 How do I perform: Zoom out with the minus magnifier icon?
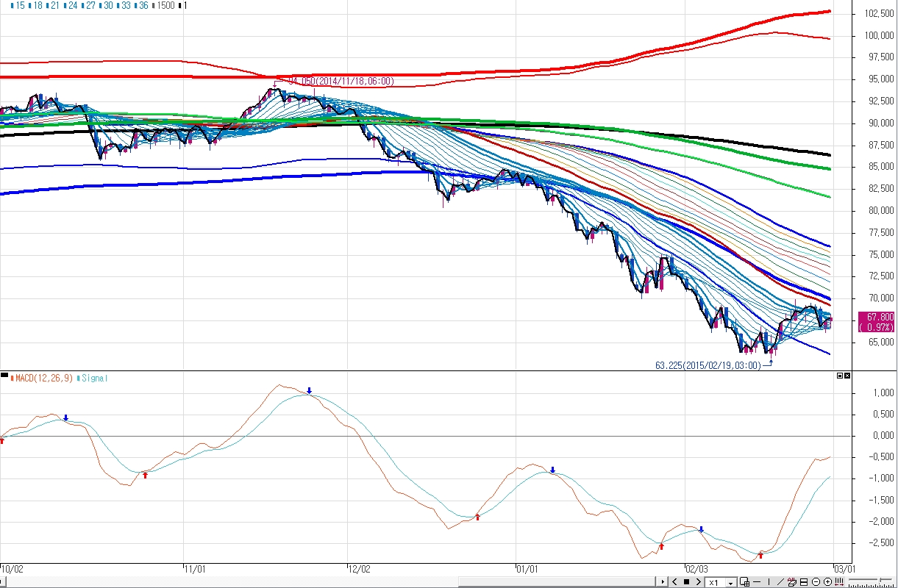[816, 582]
